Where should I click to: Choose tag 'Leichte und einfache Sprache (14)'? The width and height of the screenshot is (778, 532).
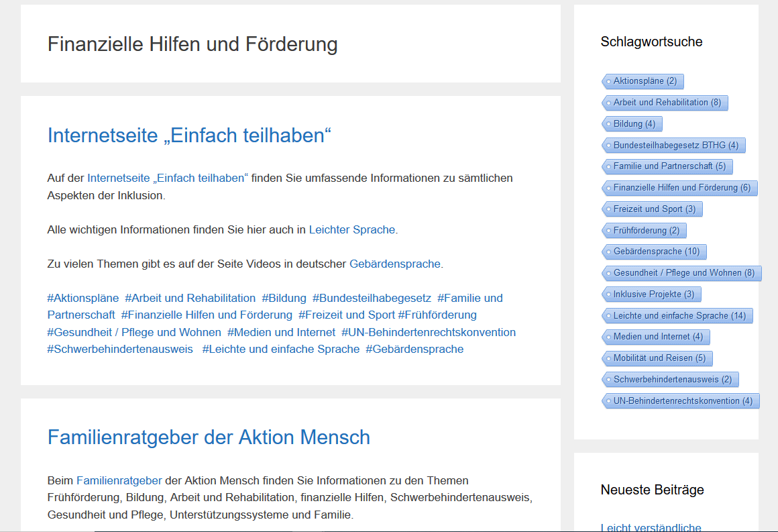point(677,315)
